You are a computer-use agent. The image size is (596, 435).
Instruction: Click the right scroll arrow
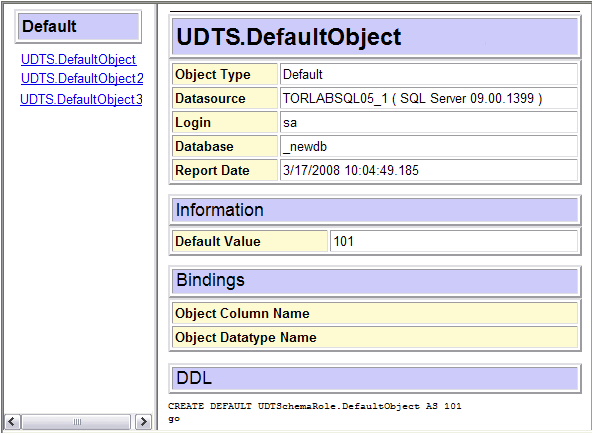tap(143, 422)
